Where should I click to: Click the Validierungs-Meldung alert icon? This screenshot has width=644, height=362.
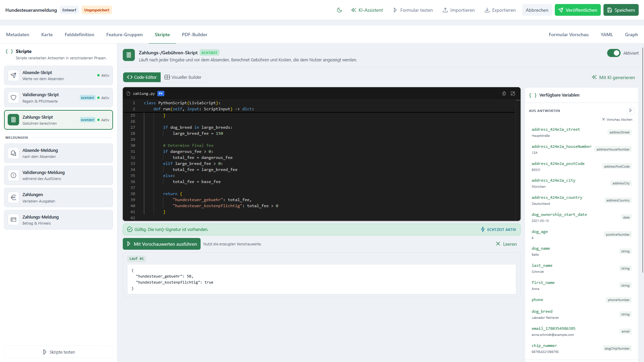coord(13,175)
